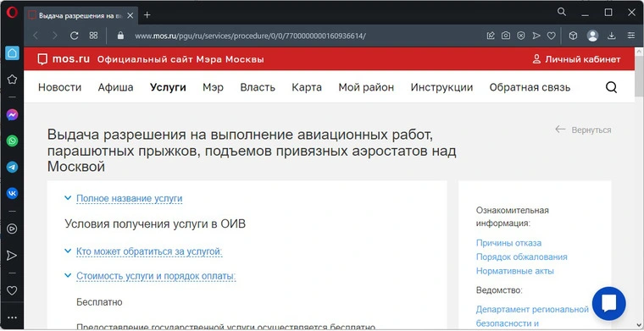Open the Мэр menu item

click(213, 87)
